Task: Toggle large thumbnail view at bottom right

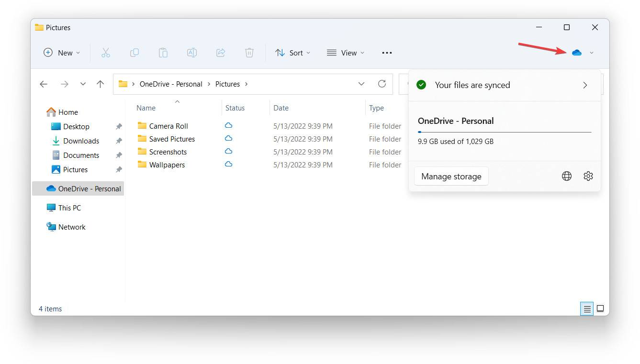Action: (600, 309)
